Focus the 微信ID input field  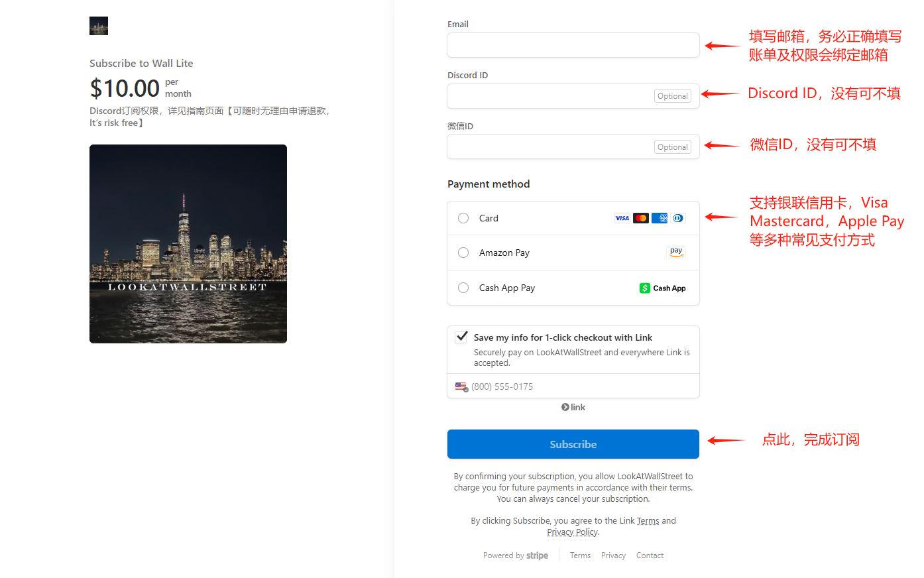[x=573, y=147]
